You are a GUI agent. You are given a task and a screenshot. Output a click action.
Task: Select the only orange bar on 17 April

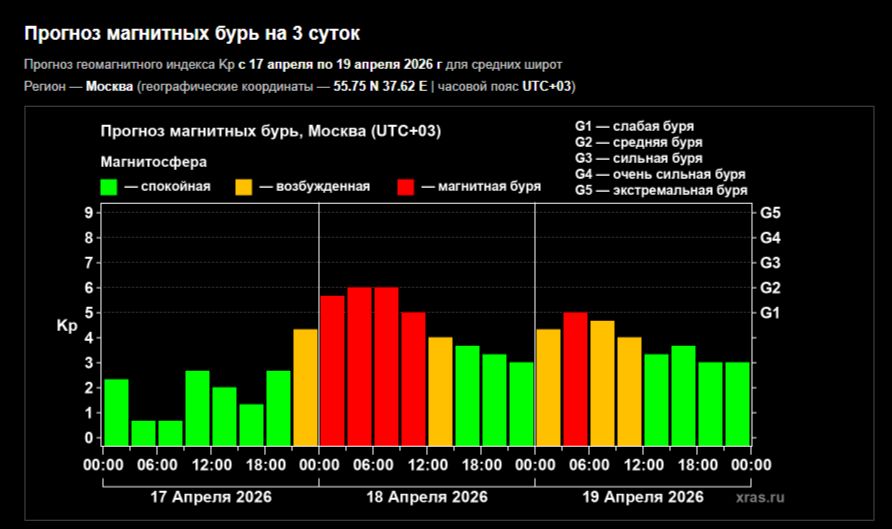(x=305, y=387)
